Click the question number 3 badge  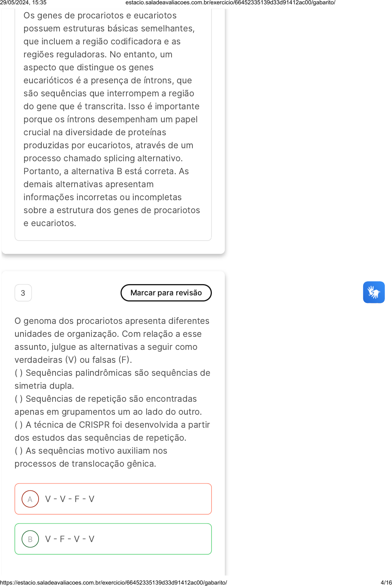coord(23,293)
